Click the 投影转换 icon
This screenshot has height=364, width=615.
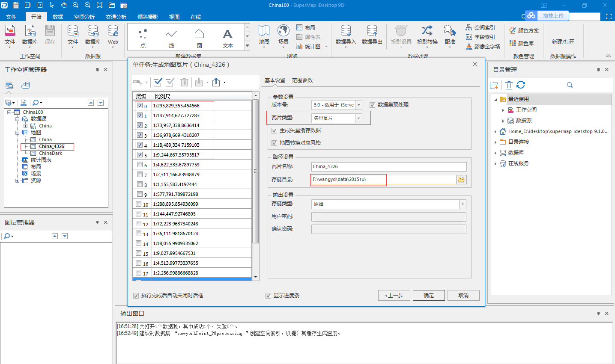click(x=427, y=31)
